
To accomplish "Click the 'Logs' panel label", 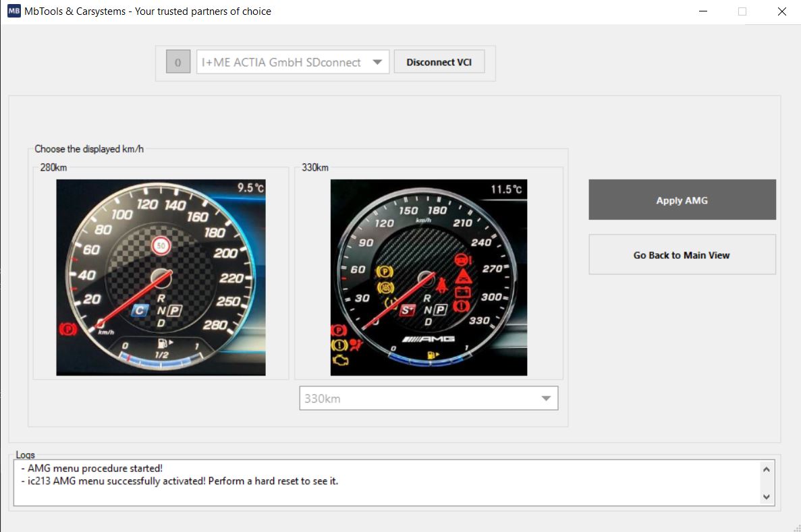I will point(25,454).
